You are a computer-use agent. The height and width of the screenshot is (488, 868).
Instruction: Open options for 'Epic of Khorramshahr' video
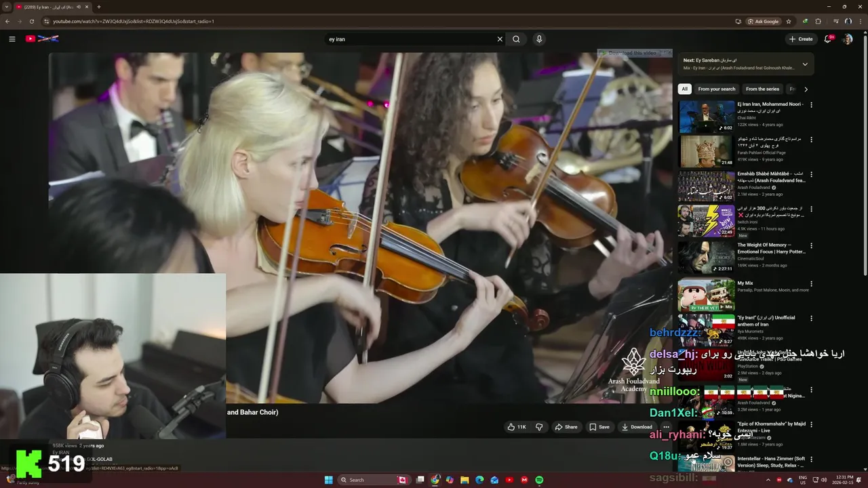[811, 425]
